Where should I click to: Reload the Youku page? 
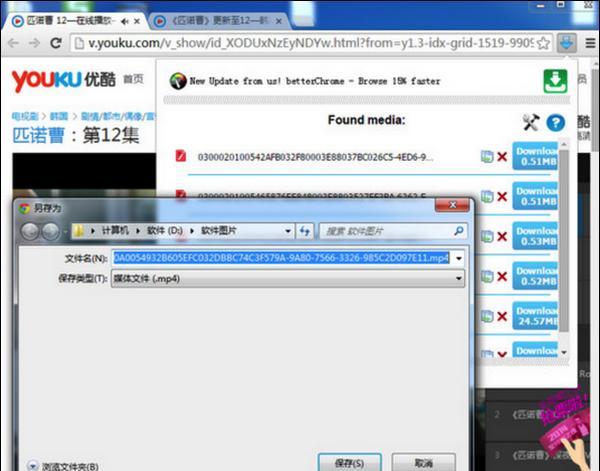(x=56, y=43)
